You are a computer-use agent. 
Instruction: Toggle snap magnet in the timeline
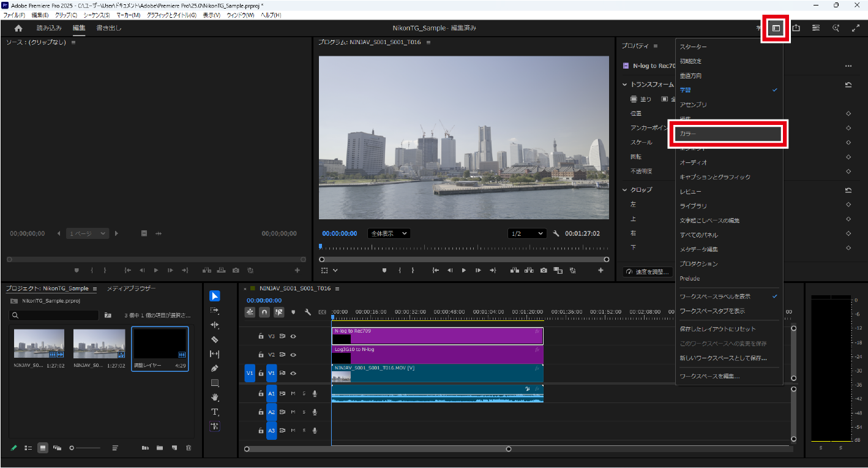coord(264,312)
